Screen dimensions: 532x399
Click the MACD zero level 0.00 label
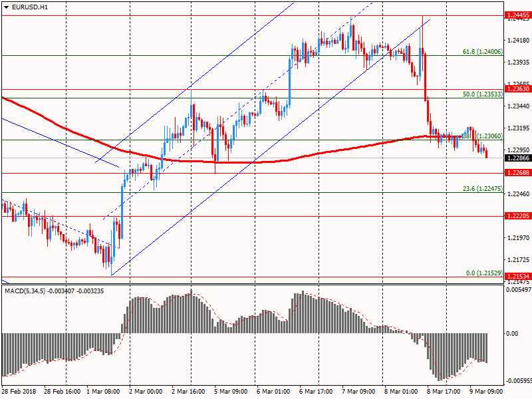(512, 334)
